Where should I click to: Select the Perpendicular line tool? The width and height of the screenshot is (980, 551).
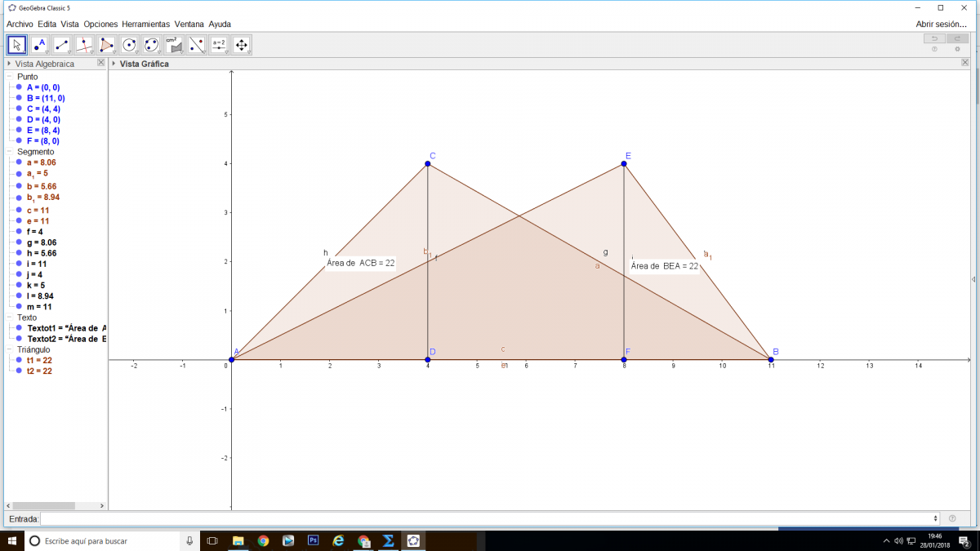tap(84, 45)
